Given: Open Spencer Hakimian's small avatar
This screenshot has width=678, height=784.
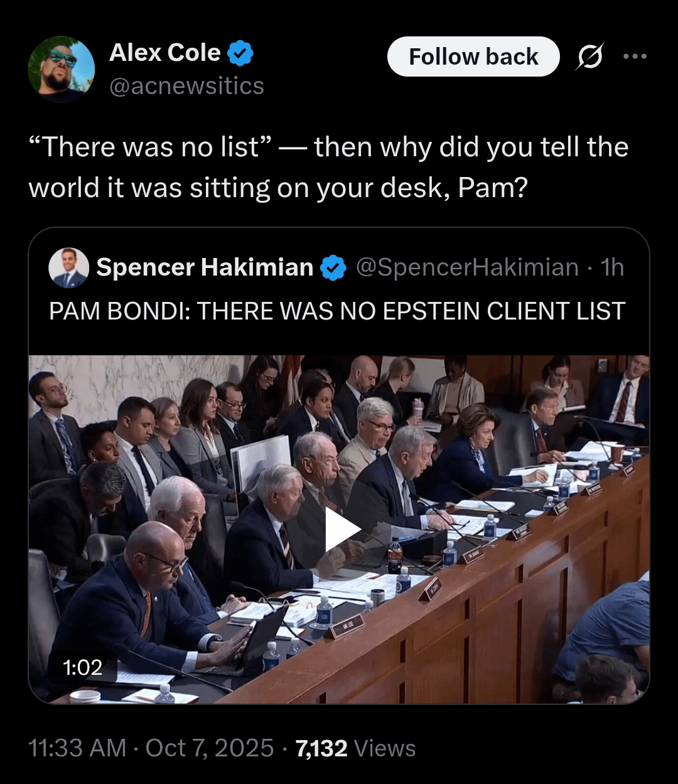Looking at the screenshot, I should (x=68, y=267).
